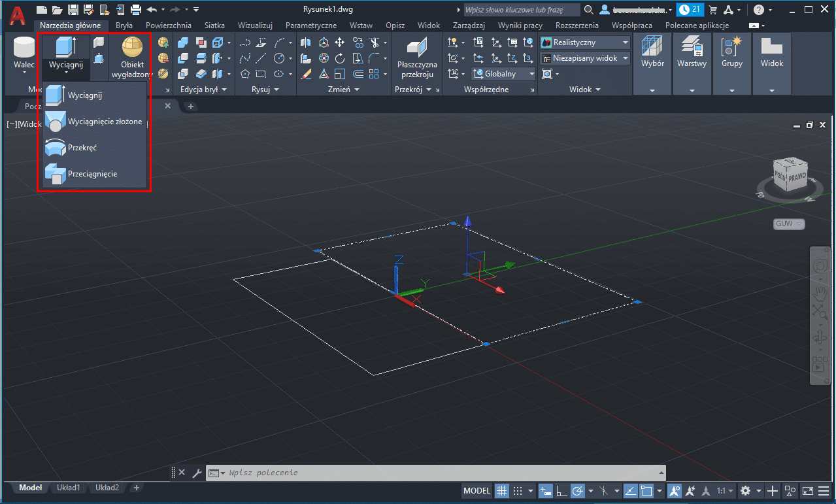The height and width of the screenshot is (504, 836).
Task: Toggle polar tracking in status bar
Action: (x=578, y=490)
